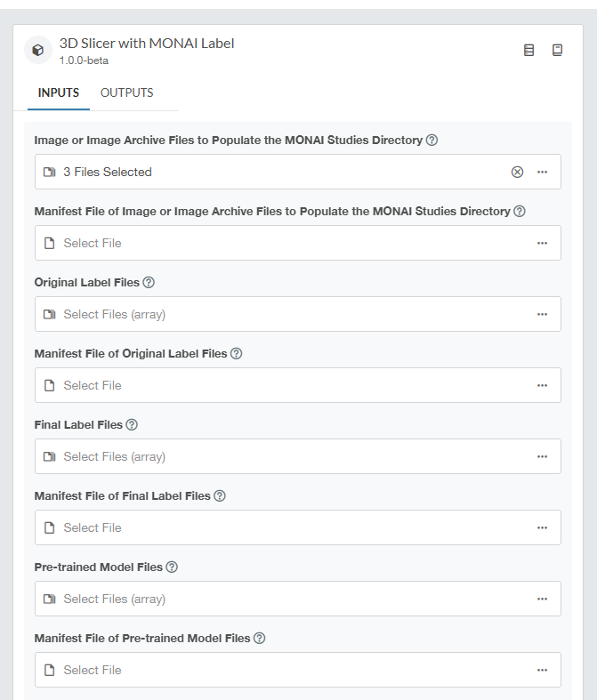Screen dimensions: 597x700
Task: Open ellipsis menu for Original Label Files
Action: click(x=542, y=314)
